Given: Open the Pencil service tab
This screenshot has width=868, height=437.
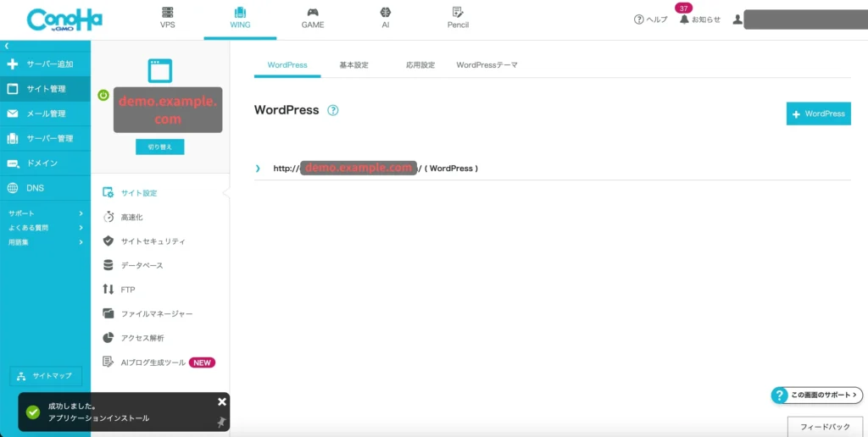Looking at the screenshot, I should pos(458,19).
